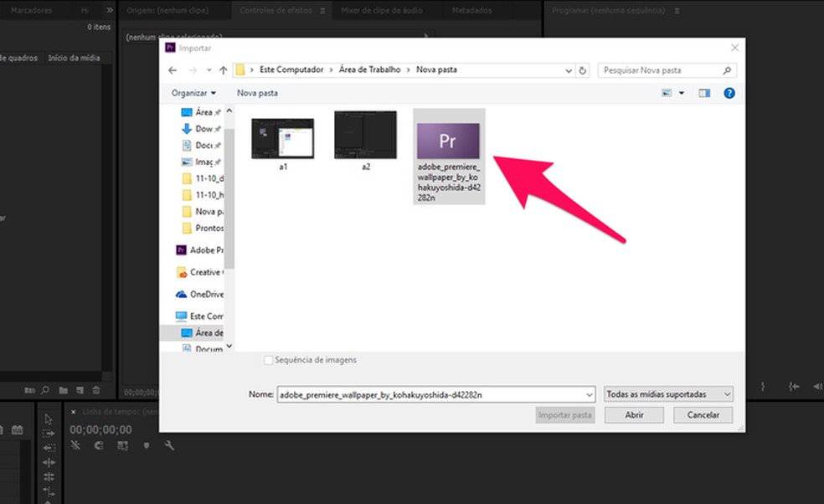Screen dimensions: 824x504
Task: Expand chevron after Este Computador breadcrumb
Action: tap(331, 69)
